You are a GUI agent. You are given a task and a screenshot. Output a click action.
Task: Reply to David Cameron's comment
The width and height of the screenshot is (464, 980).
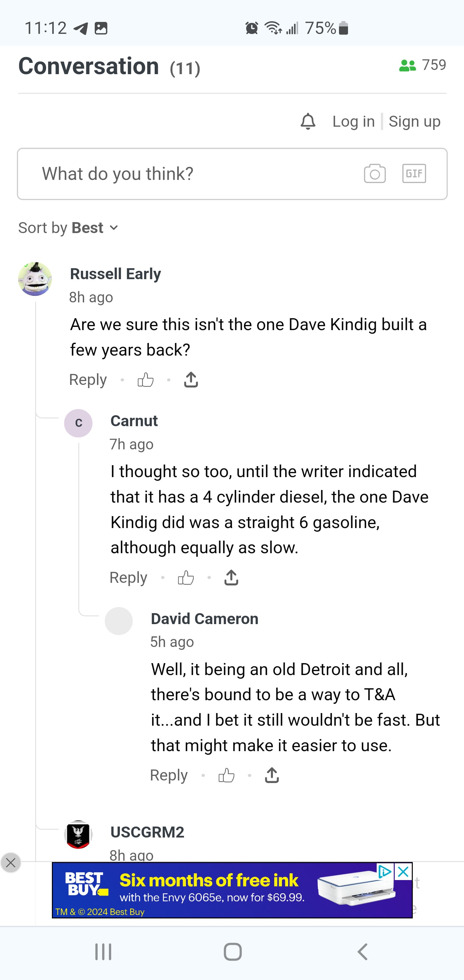(x=169, y=775)
